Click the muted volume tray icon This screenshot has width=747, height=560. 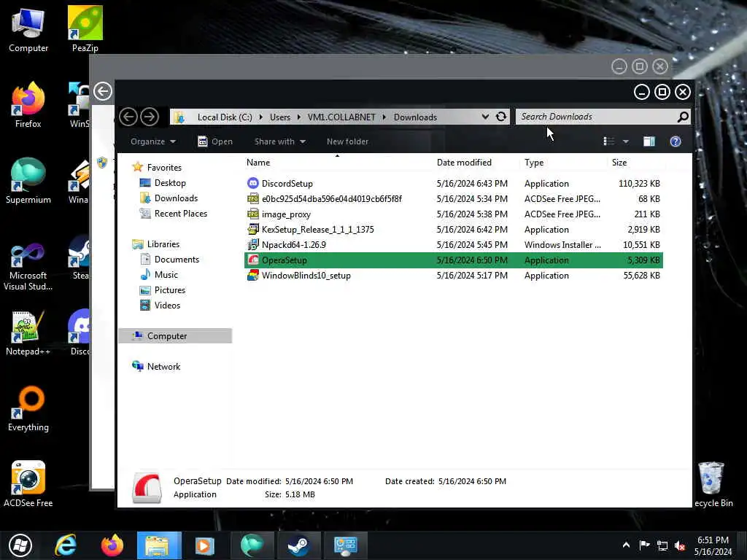pos(680,545)
